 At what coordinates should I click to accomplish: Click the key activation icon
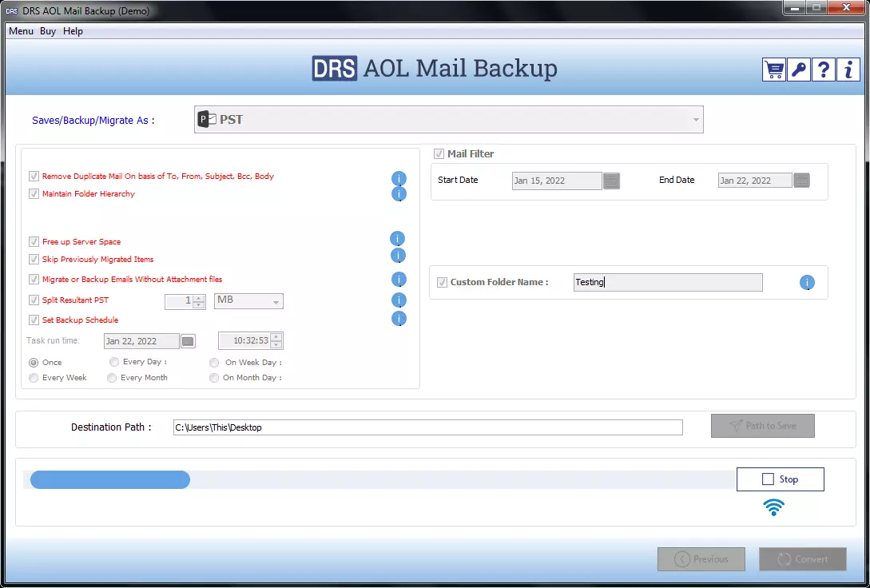(x=798, y=70)
